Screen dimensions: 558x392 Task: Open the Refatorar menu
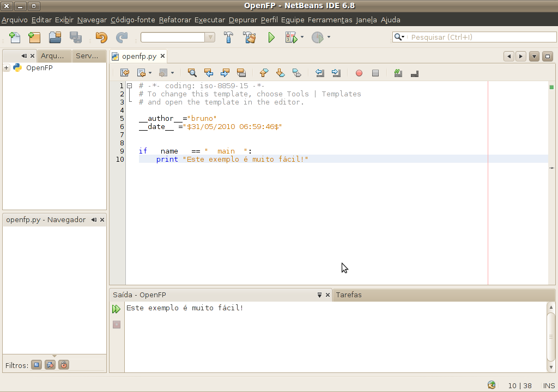coord(175,20)
